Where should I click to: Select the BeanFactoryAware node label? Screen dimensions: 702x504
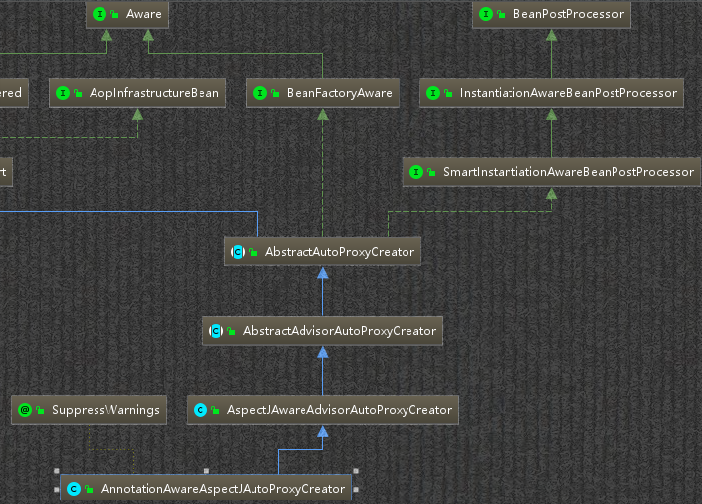[x=339, y=93]
